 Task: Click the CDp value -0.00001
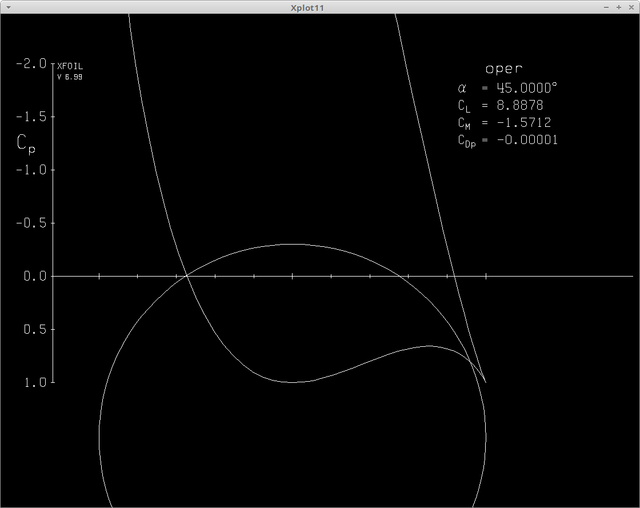point(527,140)
